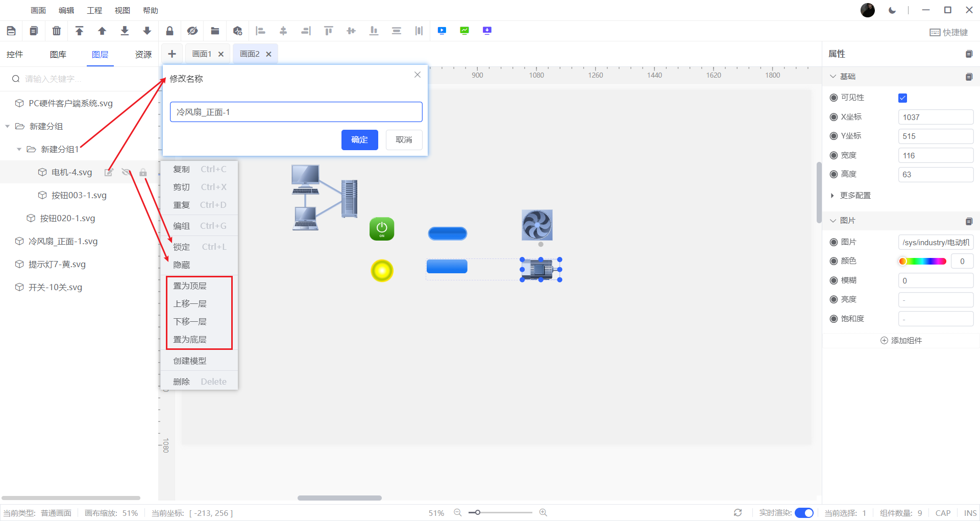980x521 pixels.
Task: Click the rename text input field
Action: 296,112
